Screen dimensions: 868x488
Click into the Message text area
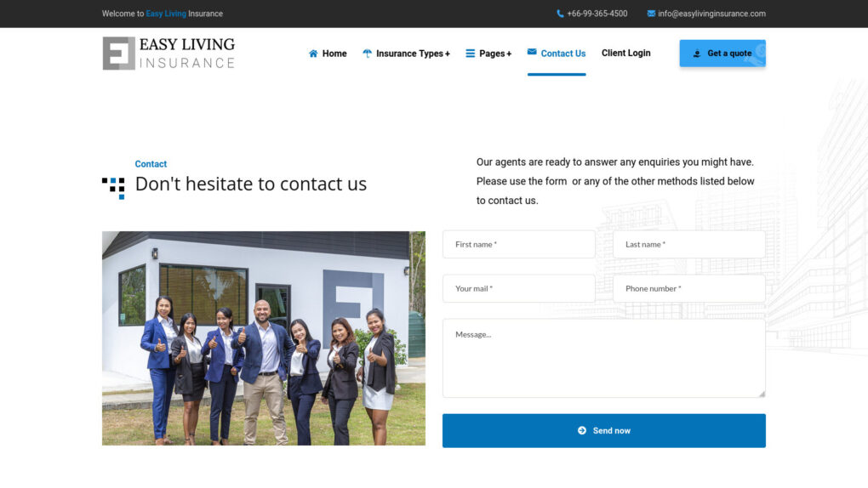coord(604,358)
